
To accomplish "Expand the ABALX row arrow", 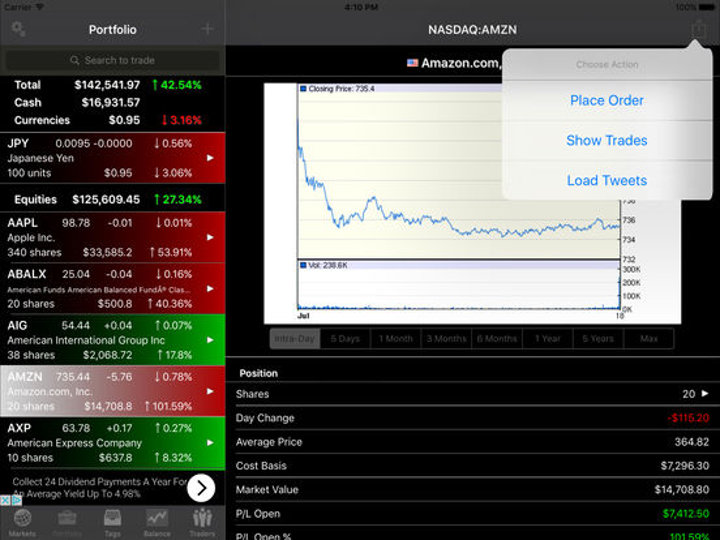I will click(210, 289).
